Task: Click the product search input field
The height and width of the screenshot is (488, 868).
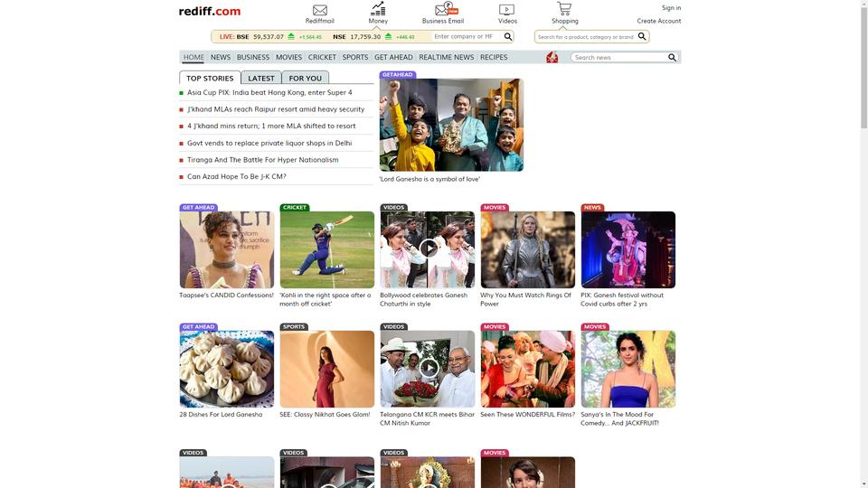Action: coord(586,37)
